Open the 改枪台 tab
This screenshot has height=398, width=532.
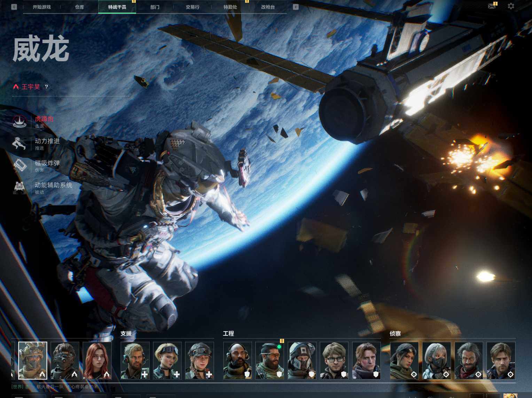point(268,7)
